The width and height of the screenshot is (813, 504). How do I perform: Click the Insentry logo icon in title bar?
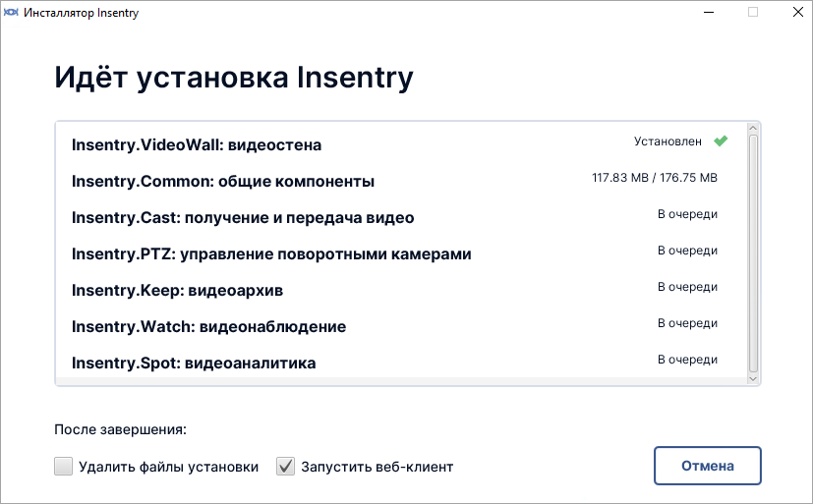click(x=11, y=13)
